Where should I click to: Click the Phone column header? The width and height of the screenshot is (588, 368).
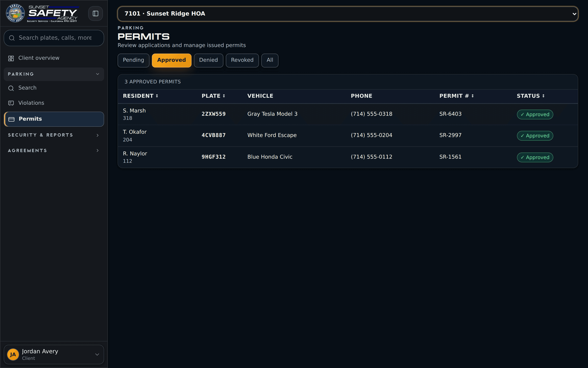coord(362,96)
